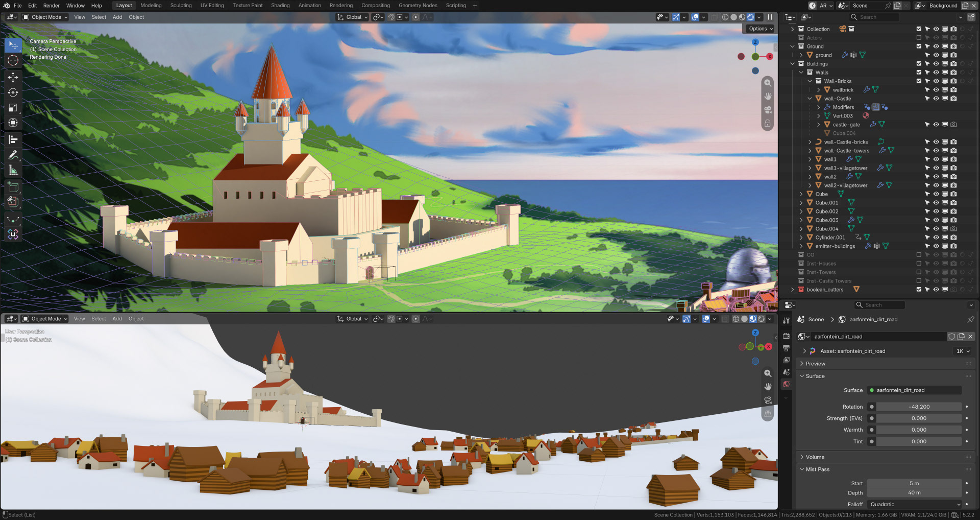Switch top viewport to rendered shading
The height and width of the screenshot is (520, 980).
coord(750,17)
